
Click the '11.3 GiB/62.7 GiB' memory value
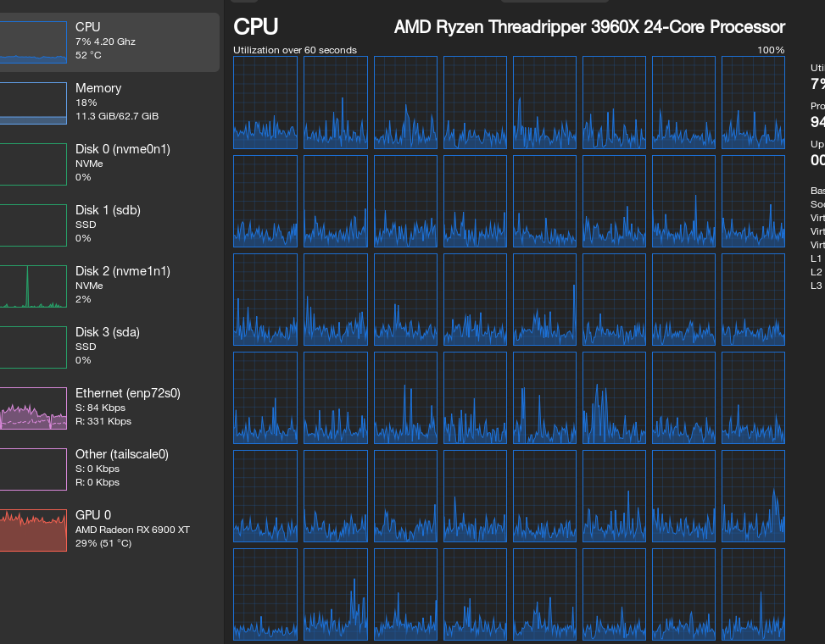[x=117, y=115]
